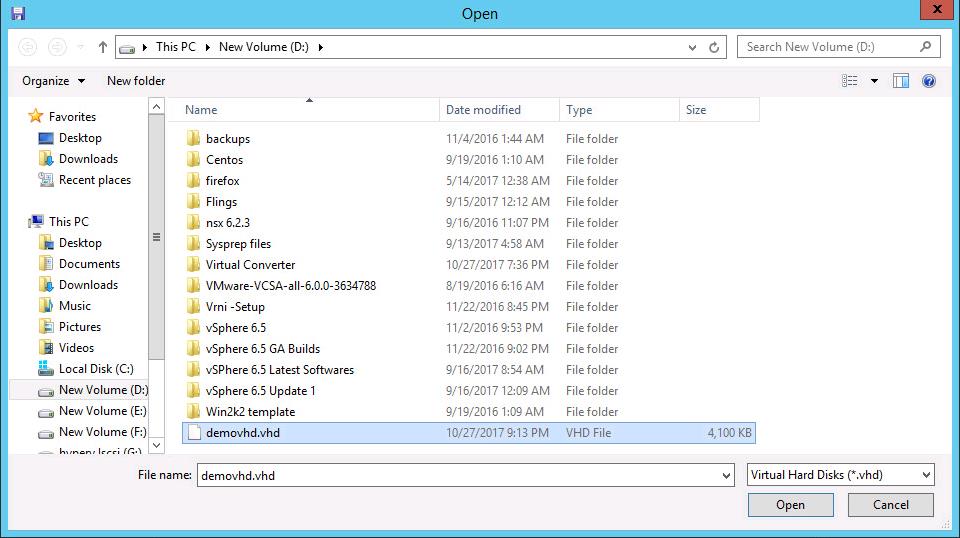Click Recent places icon

coord(46,179)
